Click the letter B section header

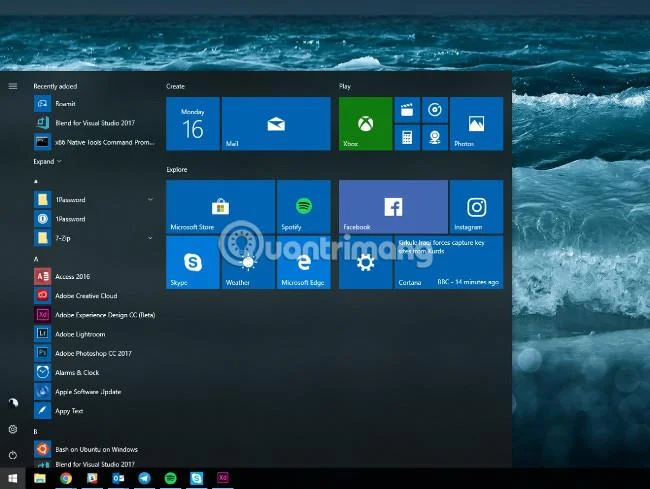(36, 431)
